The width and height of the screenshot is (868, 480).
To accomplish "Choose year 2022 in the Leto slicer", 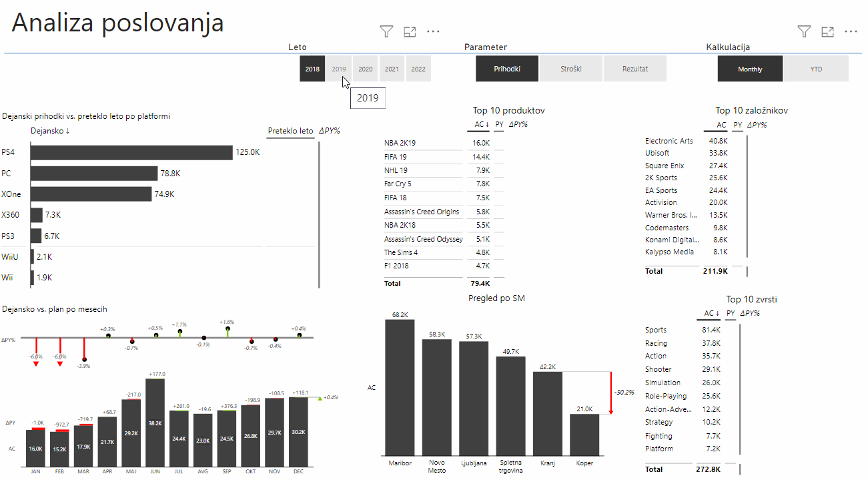I will (x=418, y=69).
